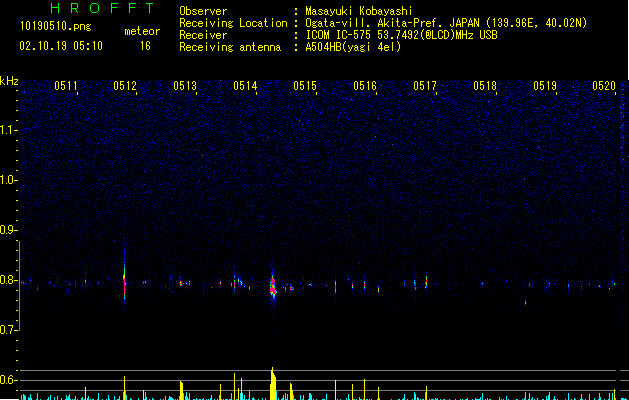The width and height of the screenshot is (629, 400).
Task: Click the 0517 time marker
Action: pos(425,86)
